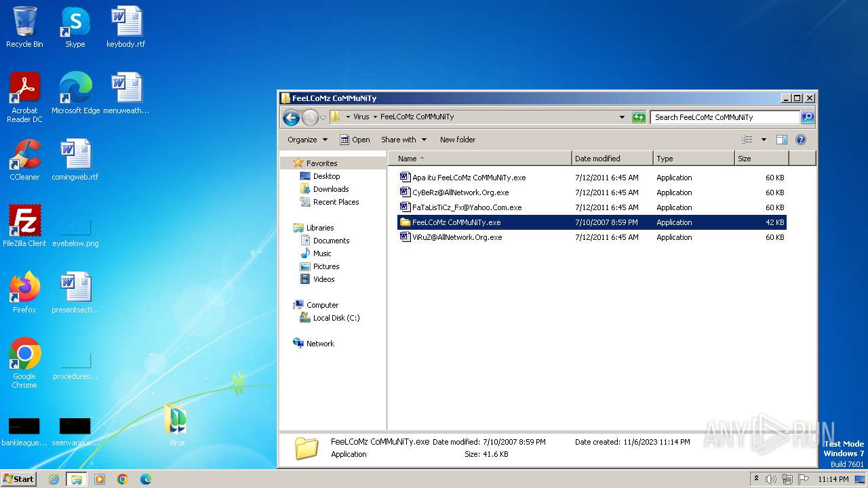Show the preview pane
This screenshot has width=868, height=488.
click(x=781, y=140)
